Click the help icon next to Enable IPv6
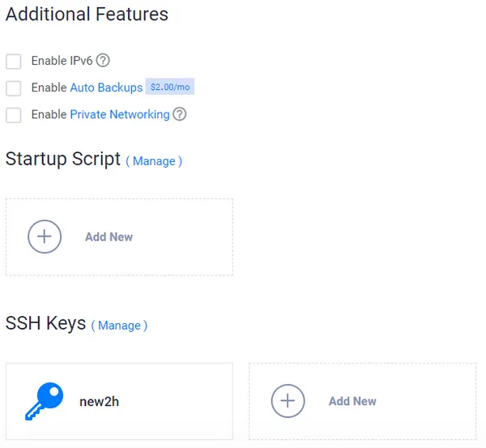The height and width of the screenshot is (448, 486). (103, 61)
